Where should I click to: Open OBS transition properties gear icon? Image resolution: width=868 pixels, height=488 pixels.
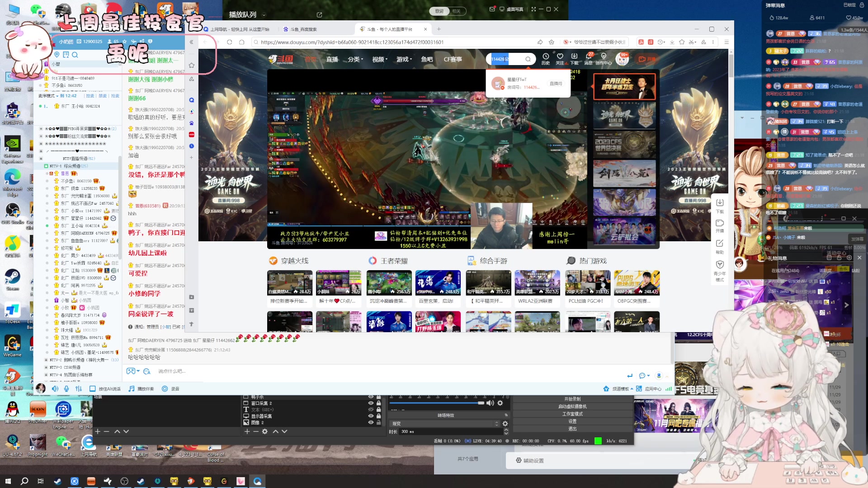tap(505, 423)
